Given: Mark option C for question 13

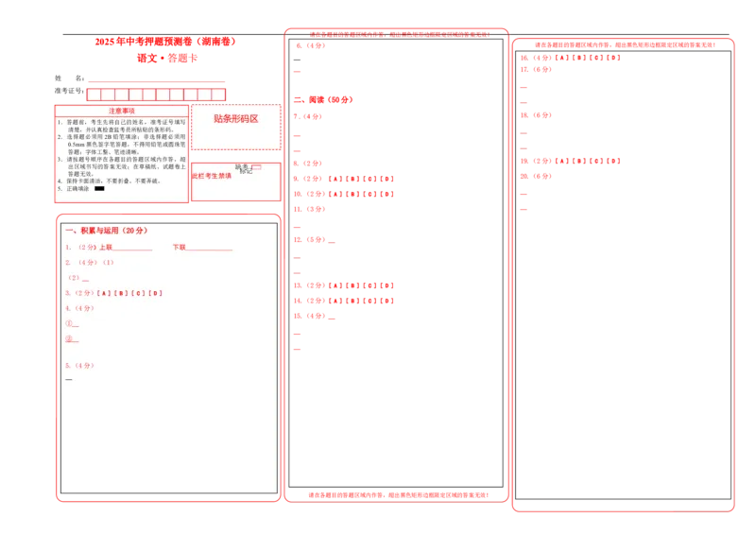Looking at the screenshot, I should tap(369, 285).
